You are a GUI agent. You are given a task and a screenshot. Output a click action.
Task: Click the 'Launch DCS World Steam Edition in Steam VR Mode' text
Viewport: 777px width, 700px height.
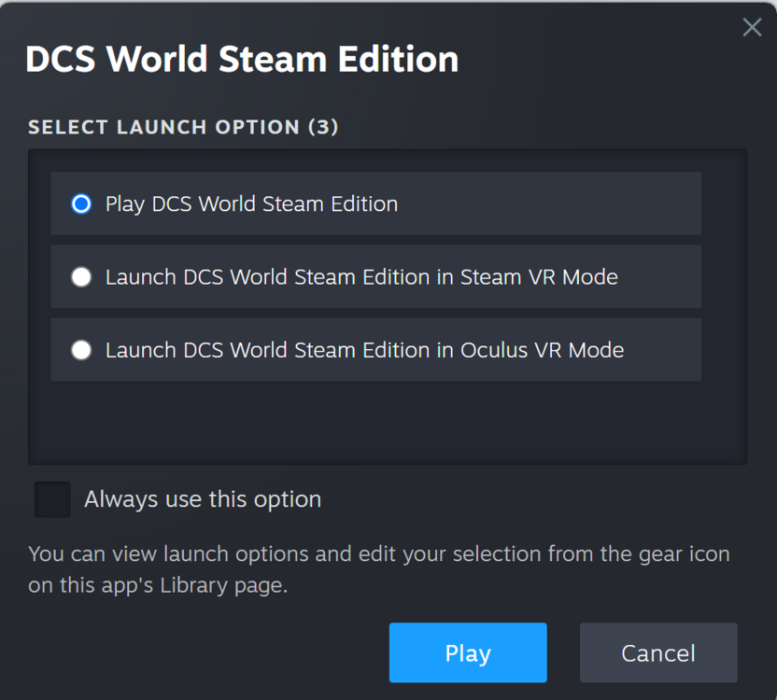point(361,276)
